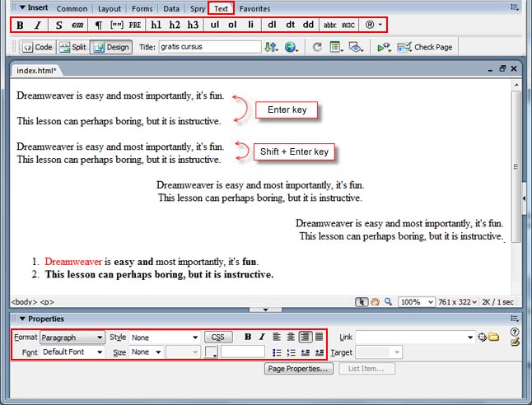Insert Definition Term with dt icon
532x405 pixels.
pos(290,25)
